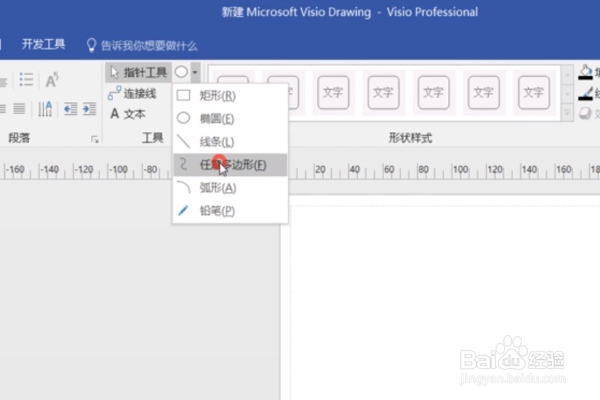Open the 开发工具 ribbon tab
Image resolution: width=600 pixels, height=400 pixels.
click(x=43, y=45)
